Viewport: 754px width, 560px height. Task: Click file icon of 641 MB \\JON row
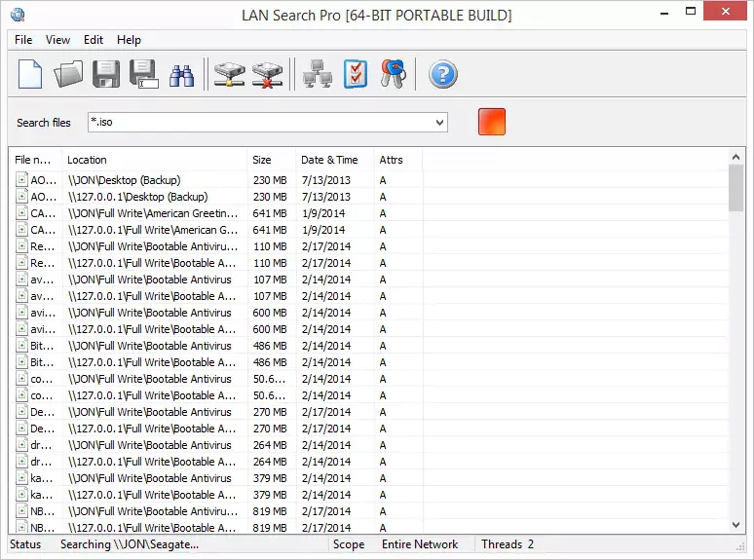21,212
